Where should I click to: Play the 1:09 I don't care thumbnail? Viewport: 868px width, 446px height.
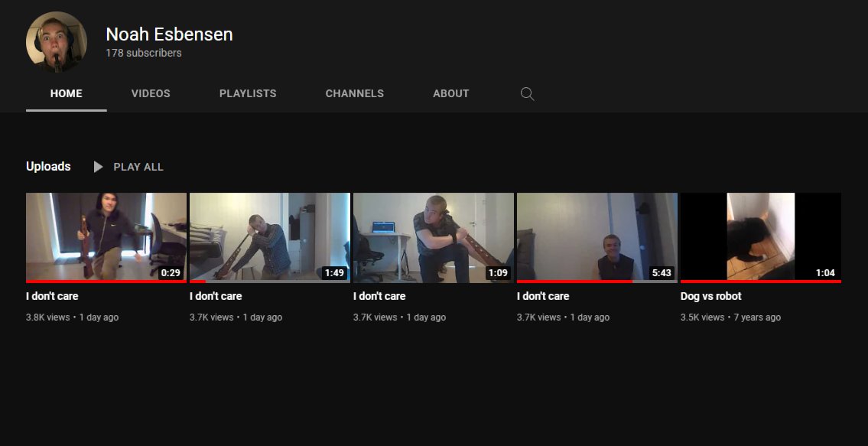tap(434, 238)
